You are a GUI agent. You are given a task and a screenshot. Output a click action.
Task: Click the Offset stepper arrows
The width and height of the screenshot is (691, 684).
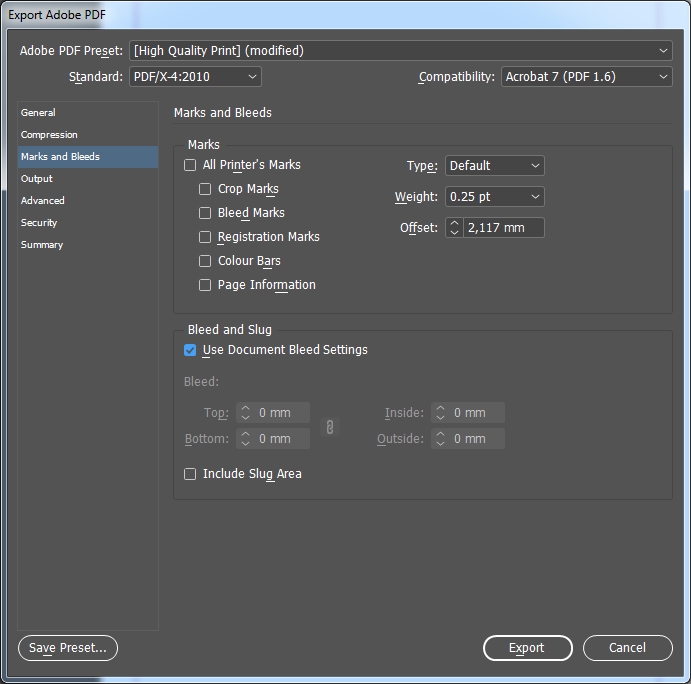[454, 228]
